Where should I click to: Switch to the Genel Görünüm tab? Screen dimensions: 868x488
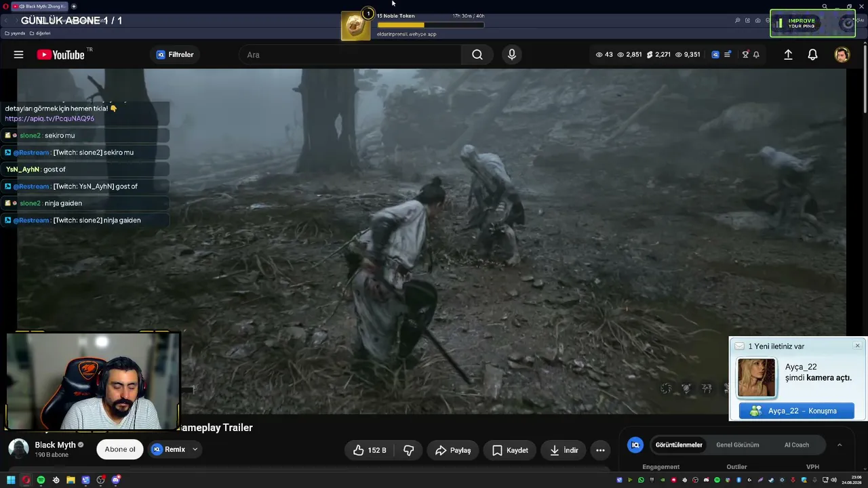click(x=738, y=445)
